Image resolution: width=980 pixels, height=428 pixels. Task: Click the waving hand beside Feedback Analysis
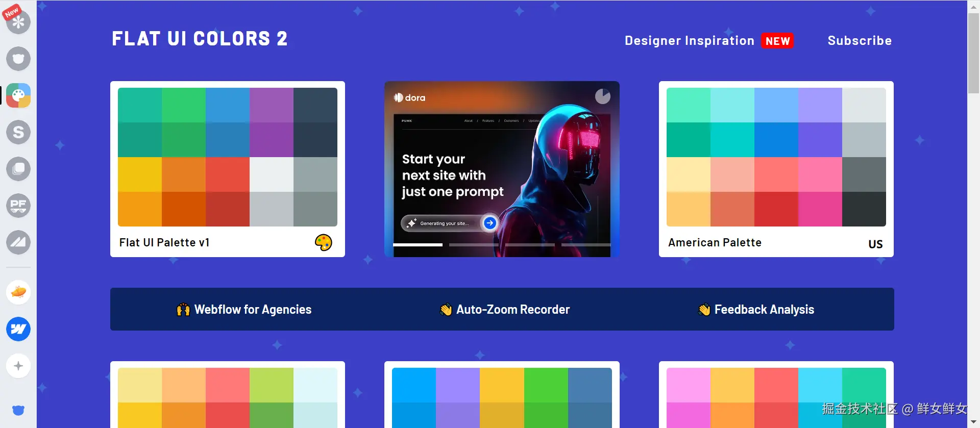tap(704, 310)
